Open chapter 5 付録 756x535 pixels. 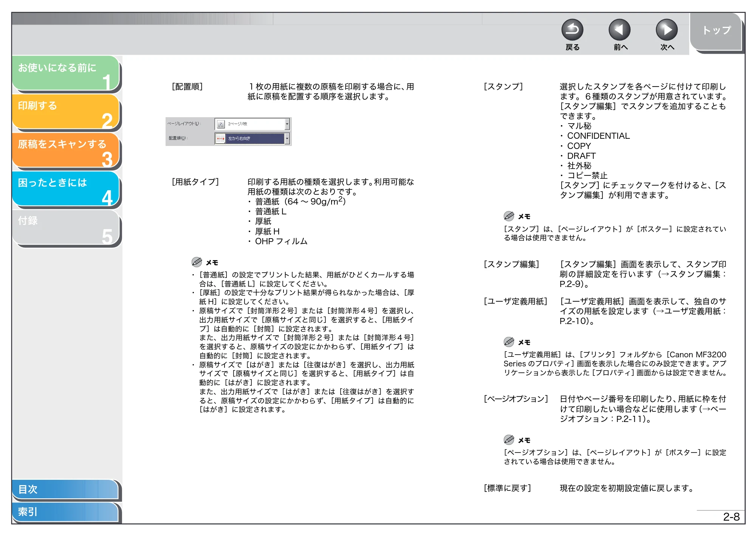tap(66, 227)
